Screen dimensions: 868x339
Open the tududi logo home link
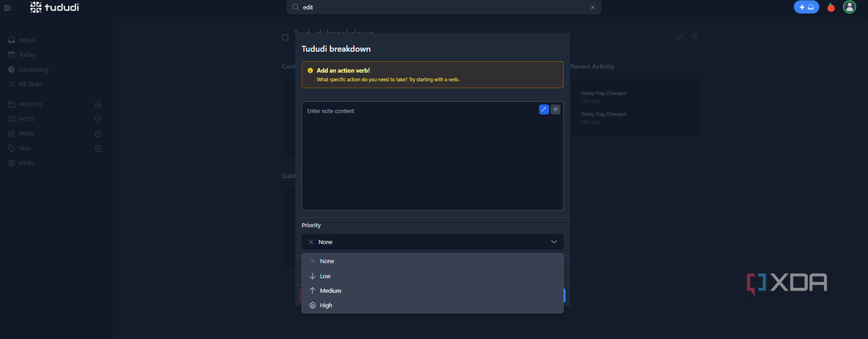point(54,7)
